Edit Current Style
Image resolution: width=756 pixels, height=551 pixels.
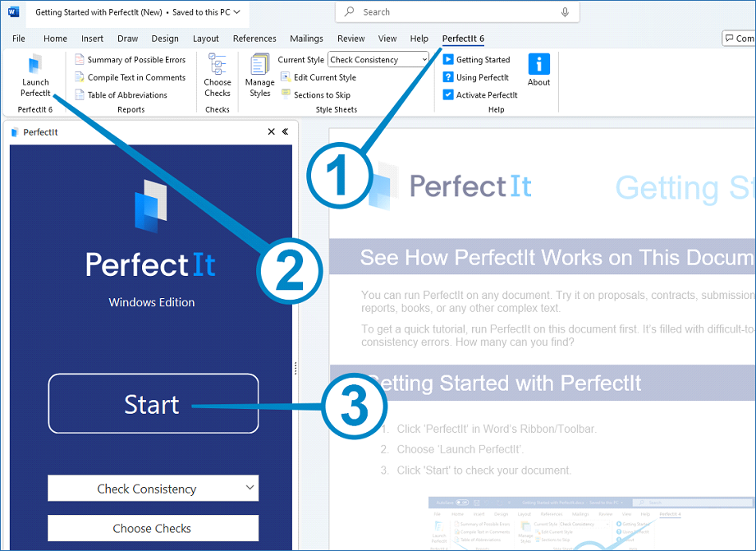318,77
